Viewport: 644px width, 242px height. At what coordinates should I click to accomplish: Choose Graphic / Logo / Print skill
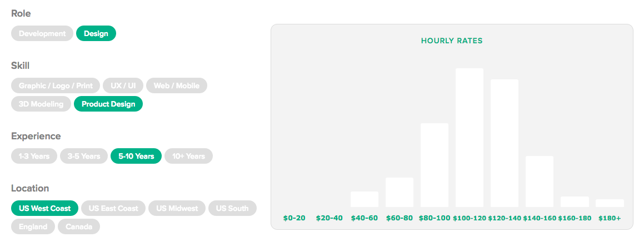pos(56,85)
